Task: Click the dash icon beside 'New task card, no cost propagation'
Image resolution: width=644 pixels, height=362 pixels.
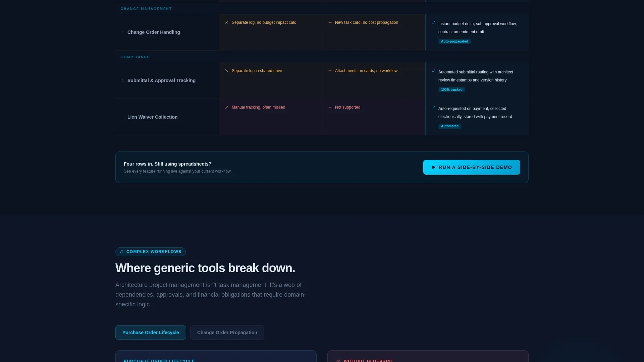Action: (330, 22)
